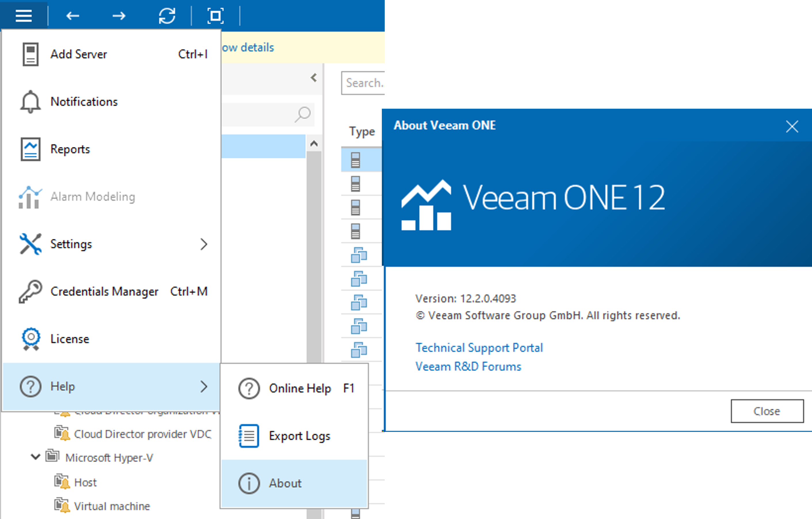
Task: Click the Version 12.2.0.4093 text
Action: [466, 298]
